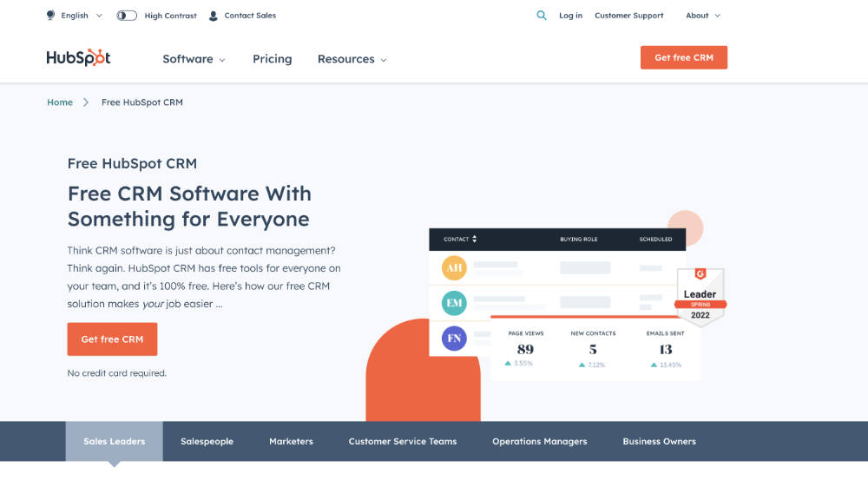Click the No credit card required text
The image size is (868, 487).
click(117, 373)
